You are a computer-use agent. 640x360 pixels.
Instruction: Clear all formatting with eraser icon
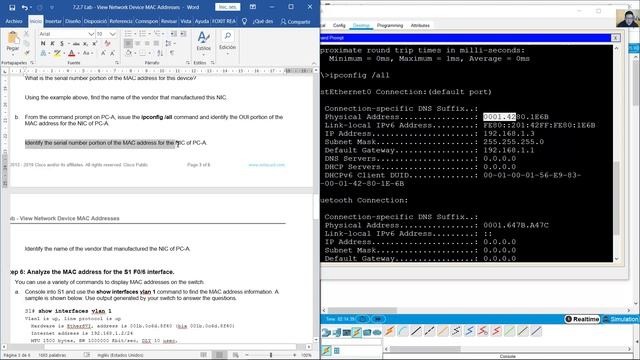[x=107, y=43]
